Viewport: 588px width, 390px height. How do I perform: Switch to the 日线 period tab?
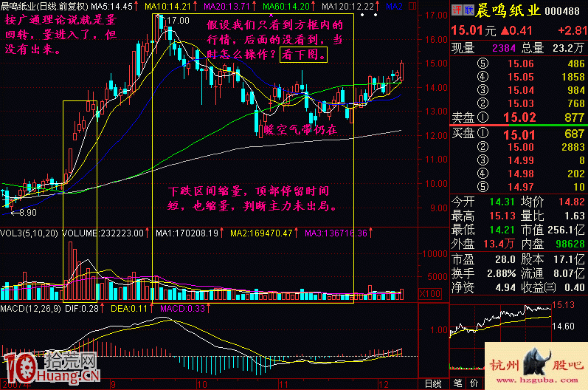point(433,383)
